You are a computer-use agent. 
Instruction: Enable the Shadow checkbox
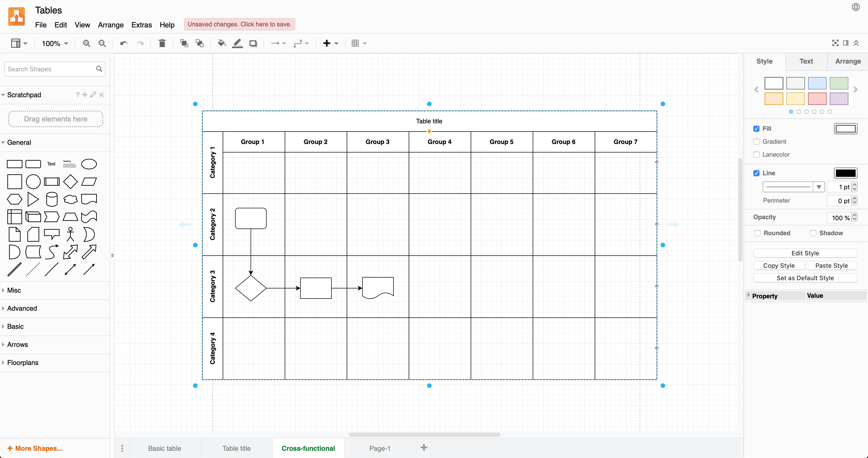[813, 233]
